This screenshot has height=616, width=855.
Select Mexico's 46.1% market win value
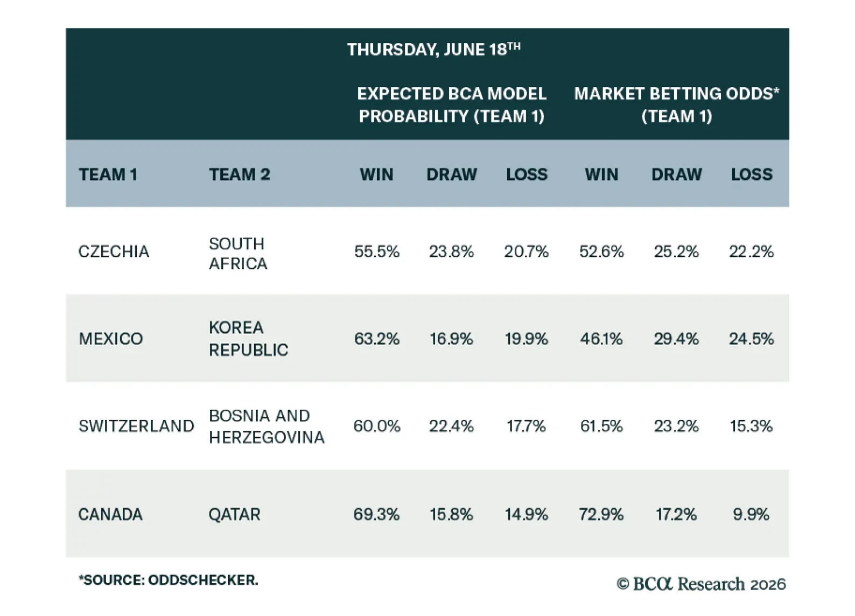601,339
